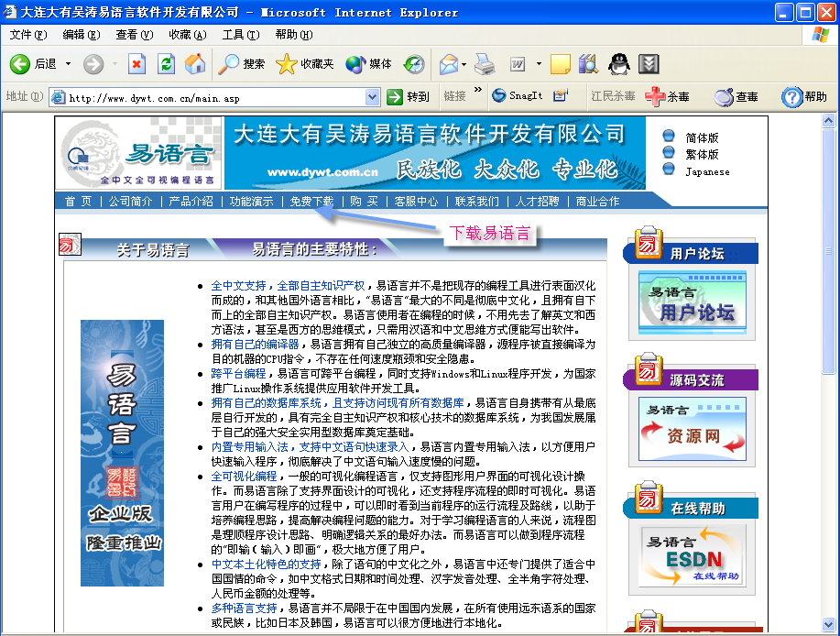The height and width of the screenshot is (636, 840).
Task: Open 公司简介 navigation link
Action: [x=131, y=202]
